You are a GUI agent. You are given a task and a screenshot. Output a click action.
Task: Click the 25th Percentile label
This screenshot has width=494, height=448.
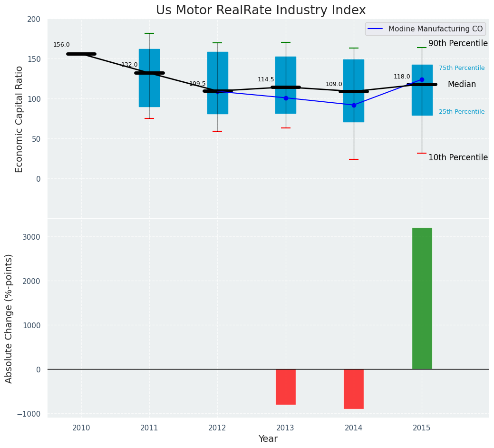pos(461,112)
